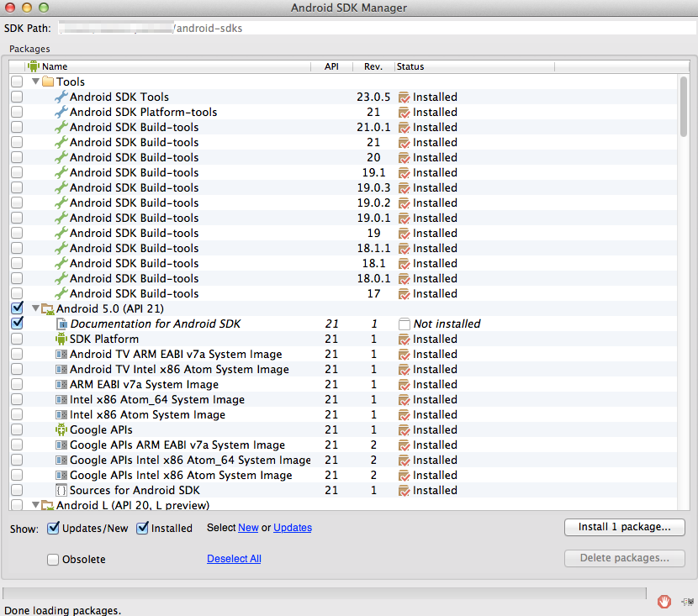698x616 pixels.
Task: Collapse the Tools group
Action: (35, 82)
